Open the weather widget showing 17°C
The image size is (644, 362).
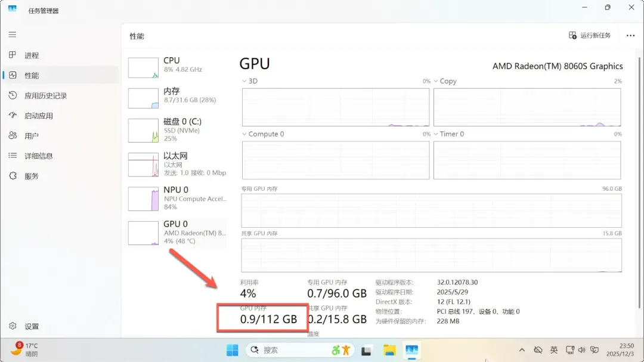(x=24, y=349)
